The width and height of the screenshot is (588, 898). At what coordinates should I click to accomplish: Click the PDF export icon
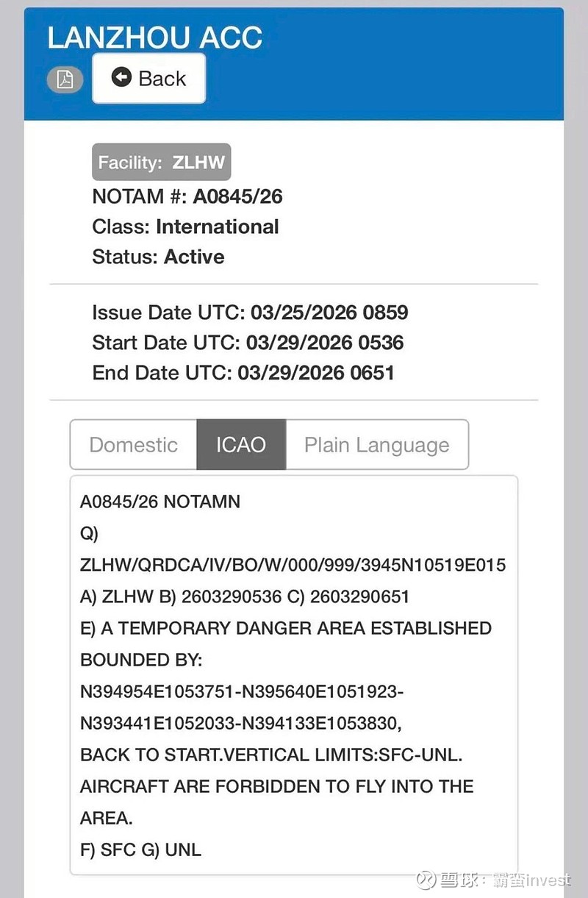pyautogui.click(x=65, y=79)
